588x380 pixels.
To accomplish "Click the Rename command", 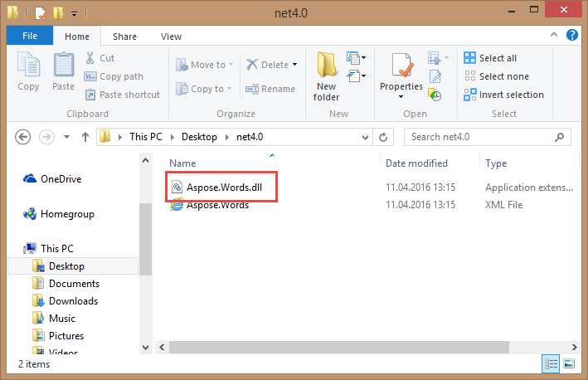I will click(x=270, y=89).
